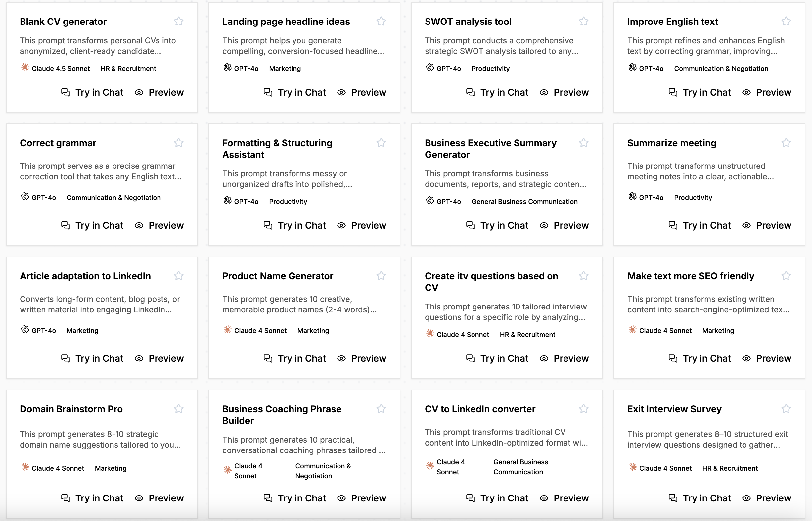Viewport: 812px width, 521px height.
Task: Toggle favorite star on Summarize meeting
Action: pos(786,143)
